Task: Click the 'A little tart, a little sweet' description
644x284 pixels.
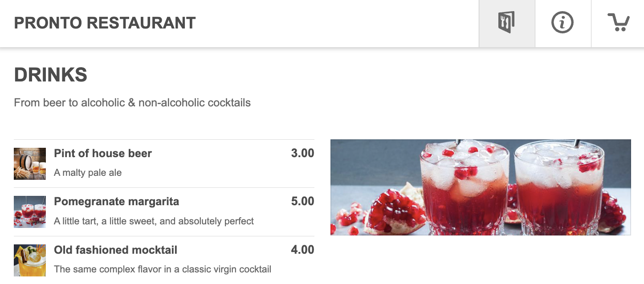Action: point(154,221)
